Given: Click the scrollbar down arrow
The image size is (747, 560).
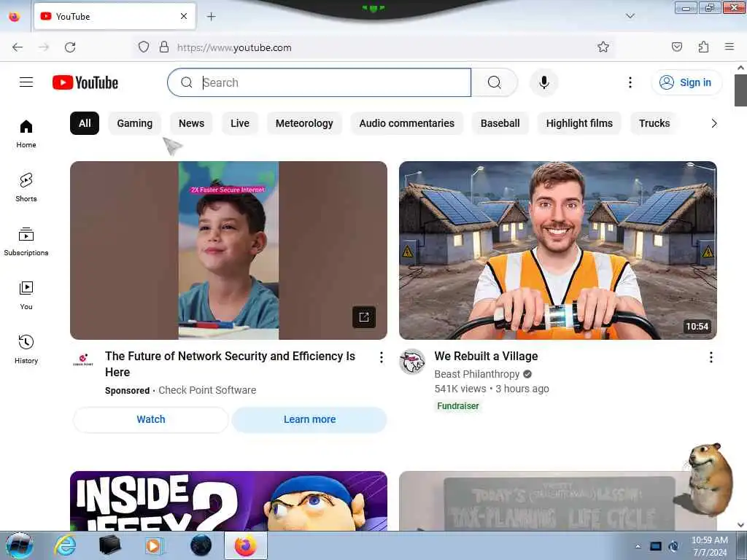Looking at the screenshot, I should point(740,525).
